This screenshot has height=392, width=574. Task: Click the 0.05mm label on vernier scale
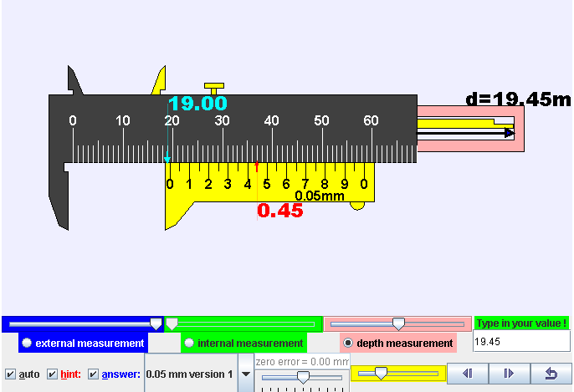pos(320,196)
